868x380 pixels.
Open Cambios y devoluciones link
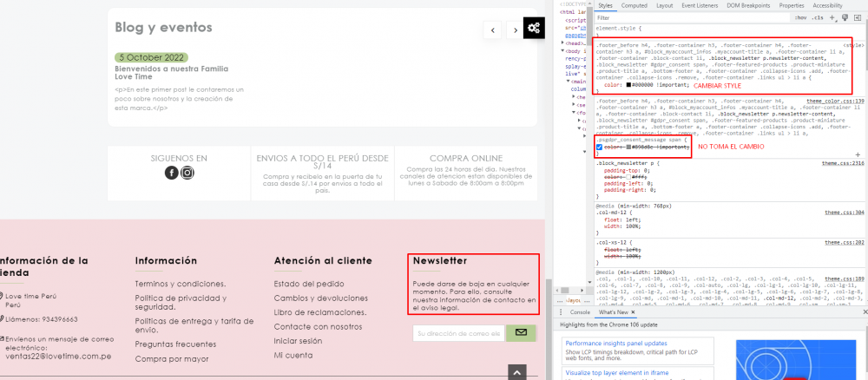click(x=320, y=298)
